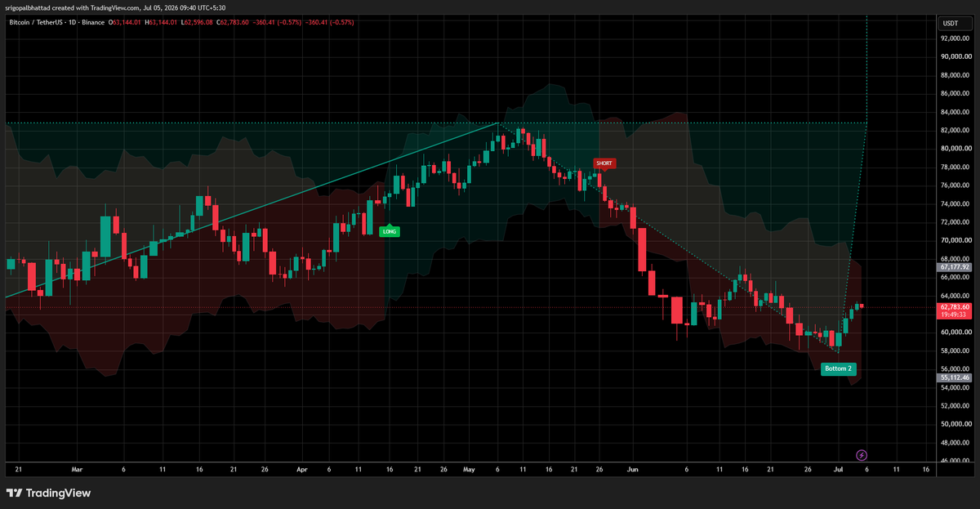Viewport: 980px width, 509px height.
Task: Click the lightning bolt events icon
Action: [x=861, y=454]
